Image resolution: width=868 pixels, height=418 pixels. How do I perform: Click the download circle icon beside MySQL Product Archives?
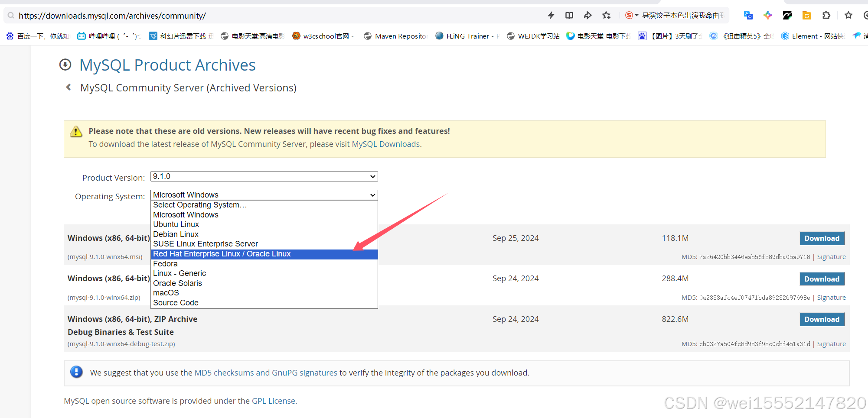65,65
